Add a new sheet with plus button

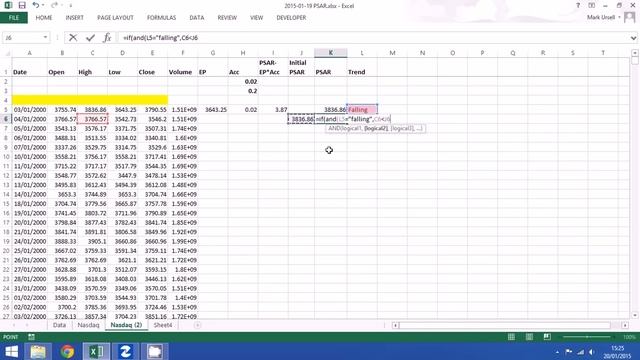[x=198, y=325]
